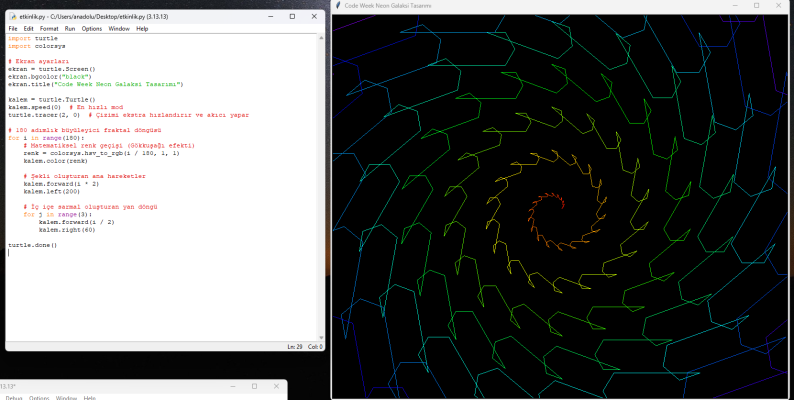Click the 'turtle.done()' line
The image size is (794, 400).
pyautogui.click(x=32, y=245)
